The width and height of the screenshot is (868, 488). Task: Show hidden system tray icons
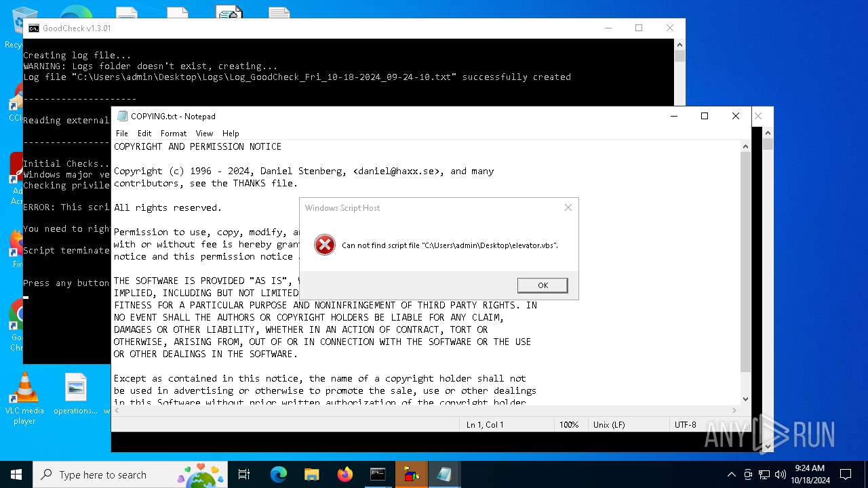[x=731, y=474]
